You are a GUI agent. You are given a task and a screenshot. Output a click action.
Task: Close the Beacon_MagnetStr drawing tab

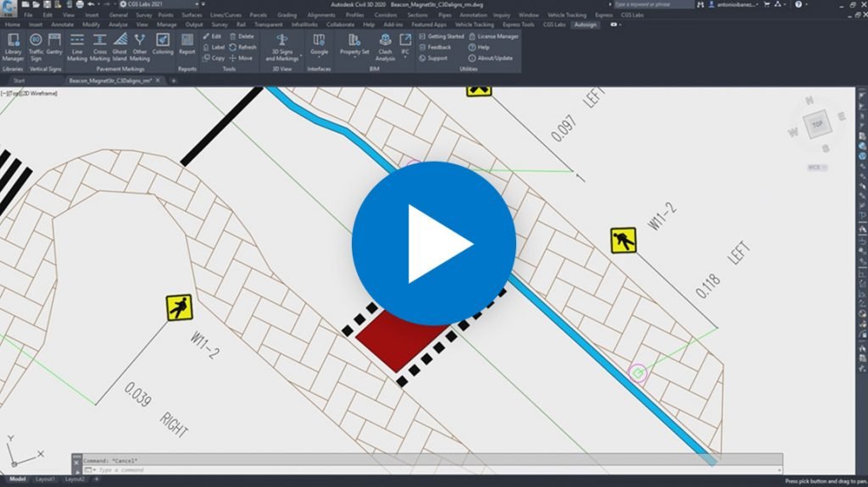(158, 80)
